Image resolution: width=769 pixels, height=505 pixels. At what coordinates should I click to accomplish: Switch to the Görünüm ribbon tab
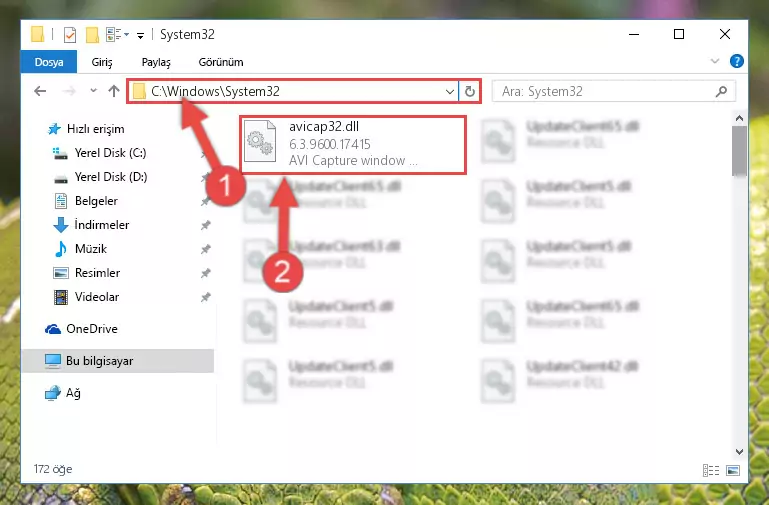click(x=221, y=62)
